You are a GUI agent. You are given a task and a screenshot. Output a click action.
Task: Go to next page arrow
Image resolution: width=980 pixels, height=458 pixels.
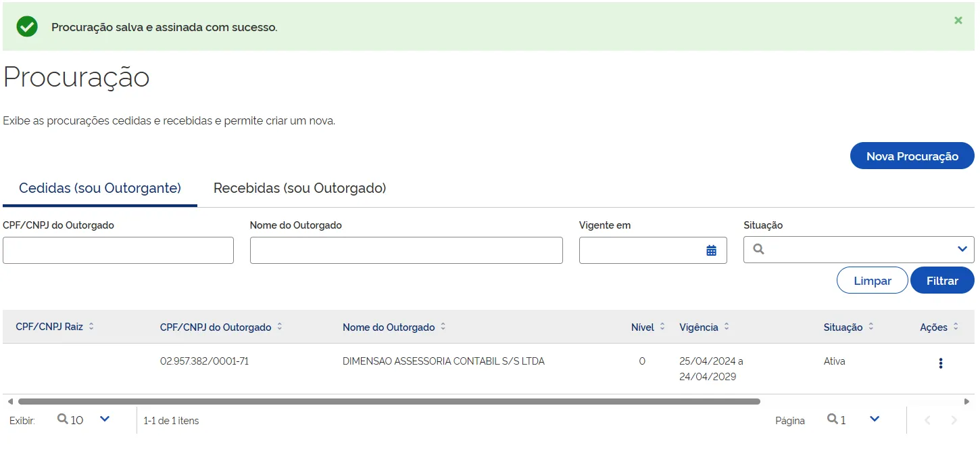[x=954, y=420]
